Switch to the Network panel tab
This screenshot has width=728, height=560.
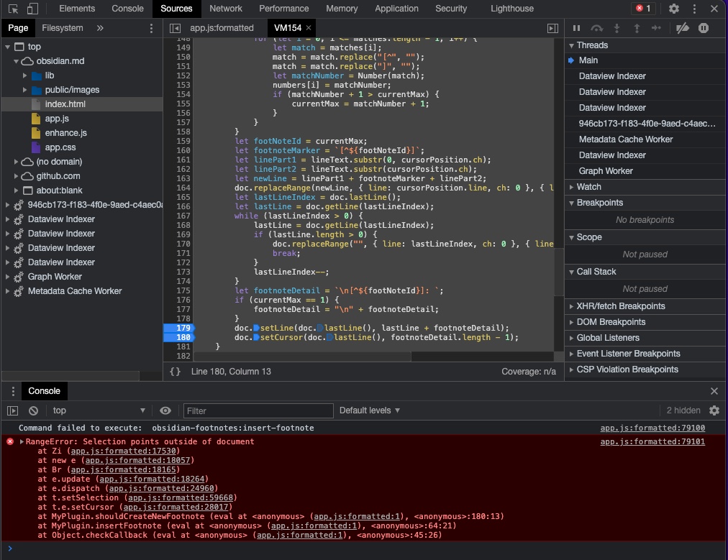226,9
